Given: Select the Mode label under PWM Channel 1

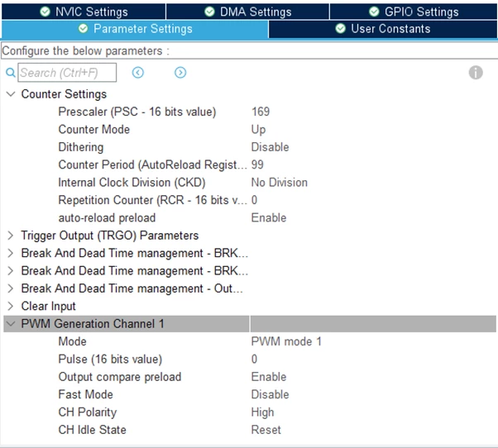Looking at the screenshot, I should tap(73, 341).
